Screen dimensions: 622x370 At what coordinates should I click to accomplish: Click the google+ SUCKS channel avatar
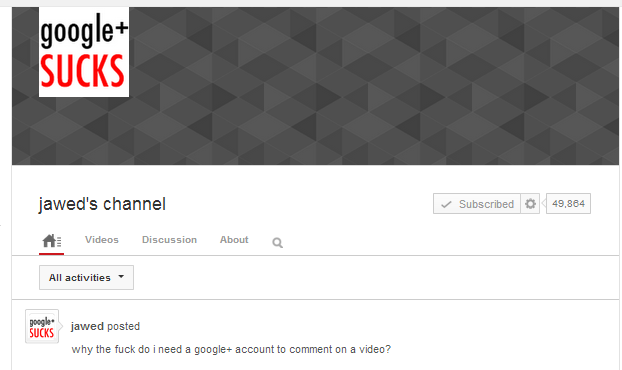[x=84, y=52]
